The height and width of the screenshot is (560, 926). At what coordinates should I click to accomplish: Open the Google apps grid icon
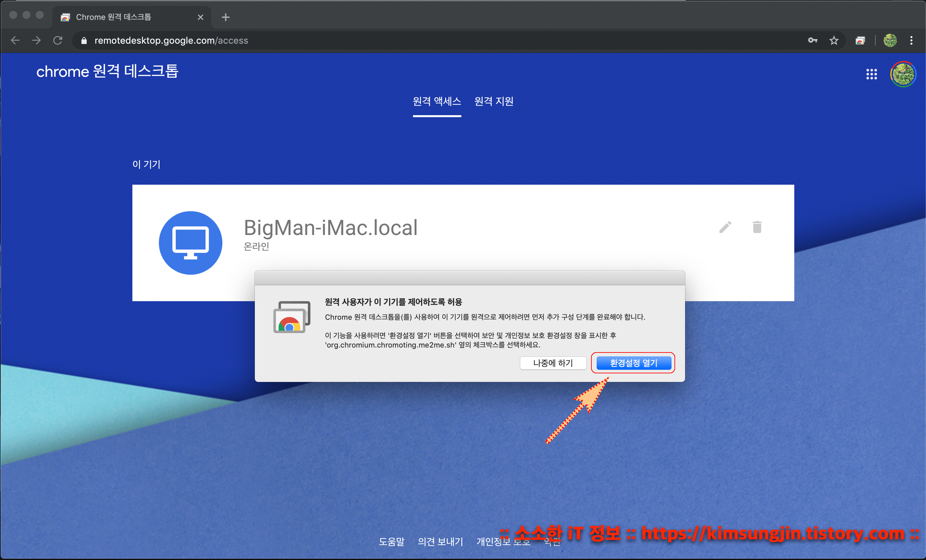pyautogui.click(x=871, y=74)
